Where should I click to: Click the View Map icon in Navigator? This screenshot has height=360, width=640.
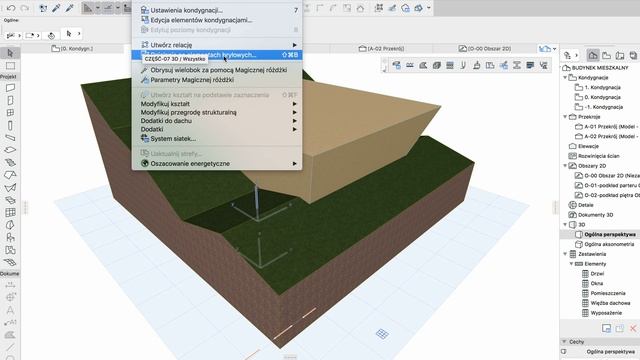pos(607,55)
